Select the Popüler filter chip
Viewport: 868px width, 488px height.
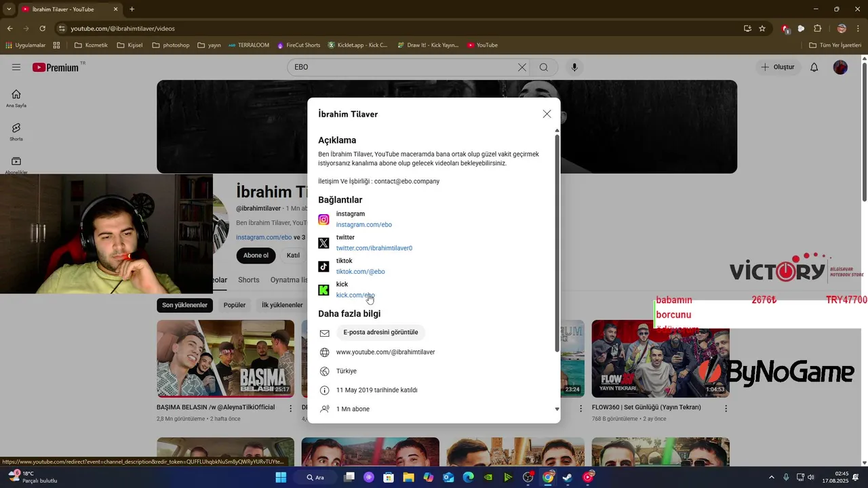click(x=235, y=305)
